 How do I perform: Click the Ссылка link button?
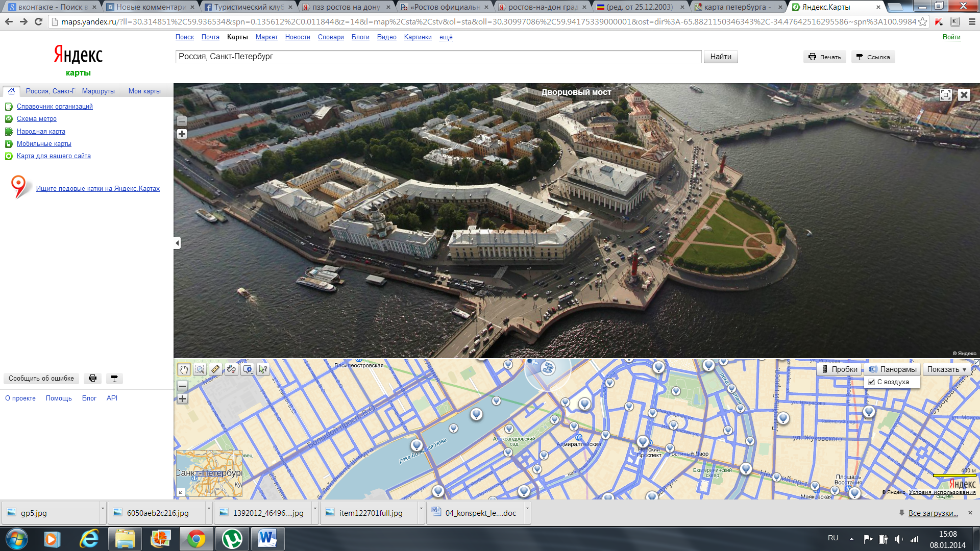tap(873, 57)
